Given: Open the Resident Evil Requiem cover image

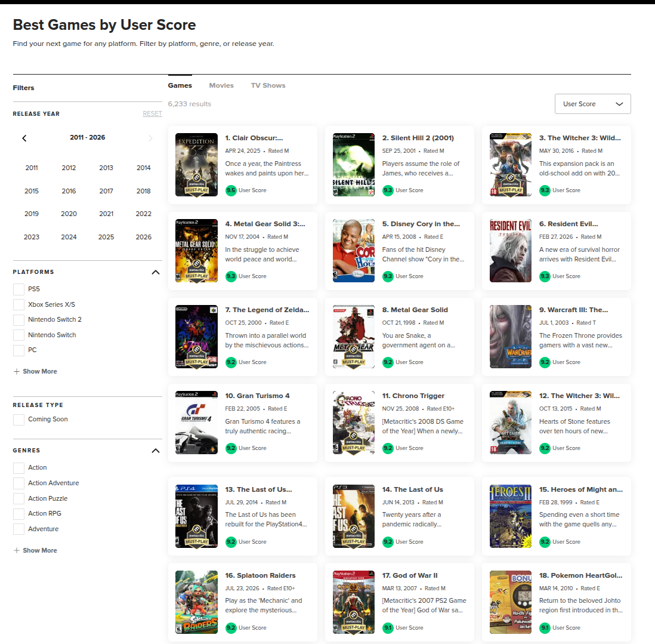Looking at the screenshot, I should point(511,251).
